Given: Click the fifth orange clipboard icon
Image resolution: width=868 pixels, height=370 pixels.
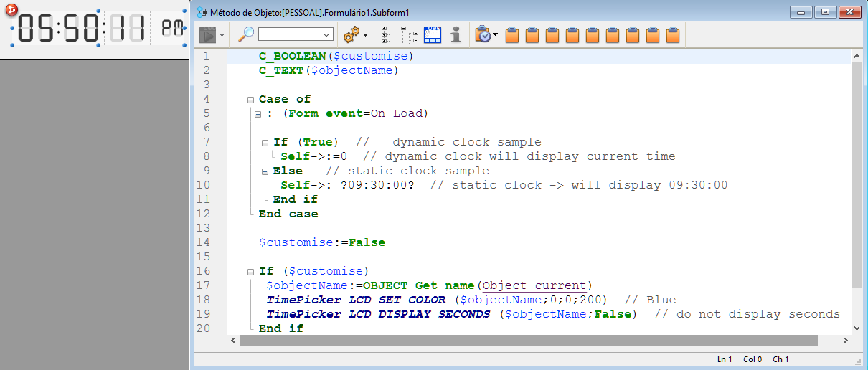Looking at the screenshot, I should click(593, 34).
